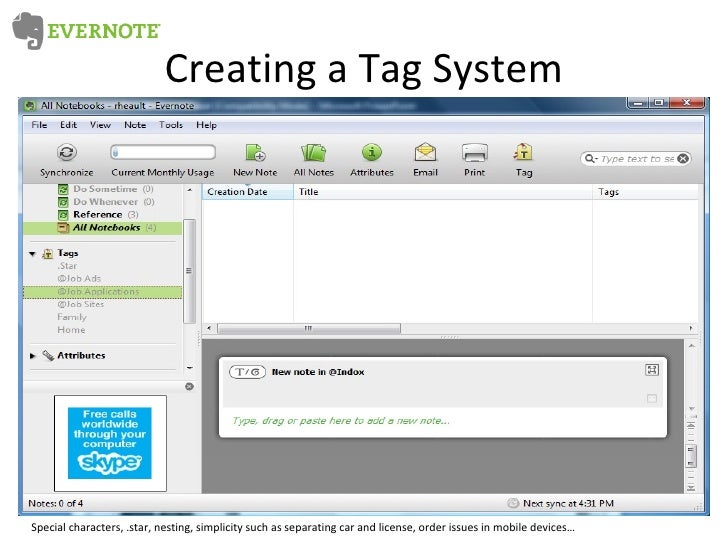728x546 pixels.
Task: Click the sync status icon in status bar
Action: click(x=513, y=503)
